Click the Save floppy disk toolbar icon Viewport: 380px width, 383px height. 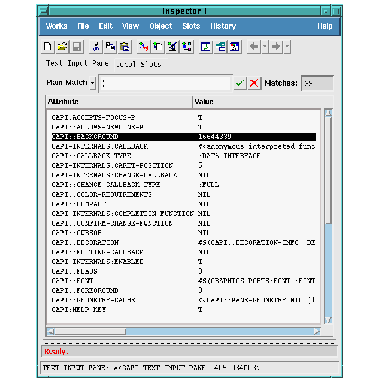point(77,46)
